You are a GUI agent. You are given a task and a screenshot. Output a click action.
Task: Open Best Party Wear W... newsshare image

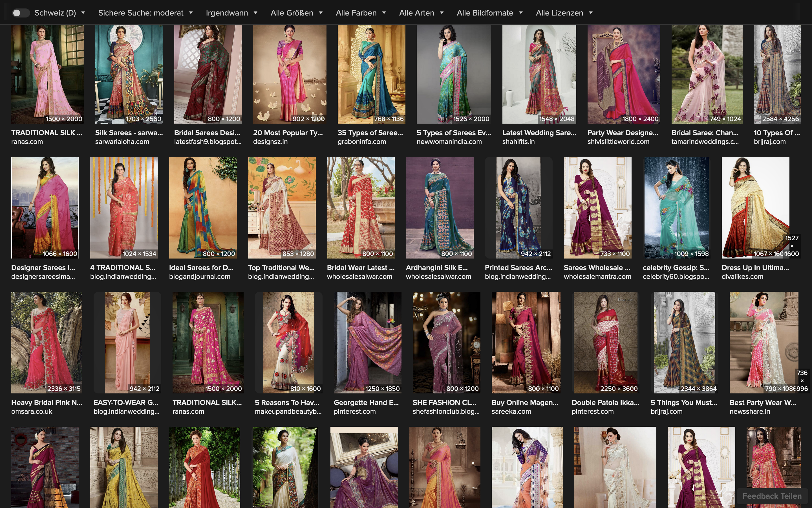point(764,343)
